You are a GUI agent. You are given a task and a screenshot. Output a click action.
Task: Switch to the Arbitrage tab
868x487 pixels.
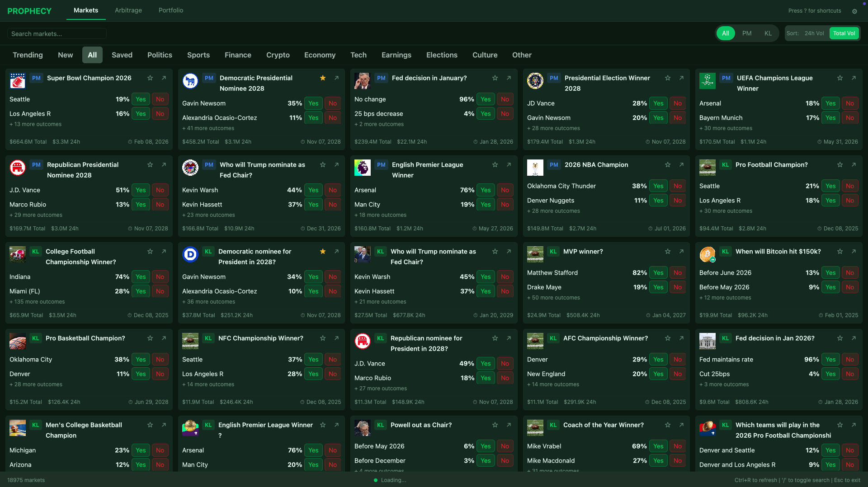(x=128, y=10)
